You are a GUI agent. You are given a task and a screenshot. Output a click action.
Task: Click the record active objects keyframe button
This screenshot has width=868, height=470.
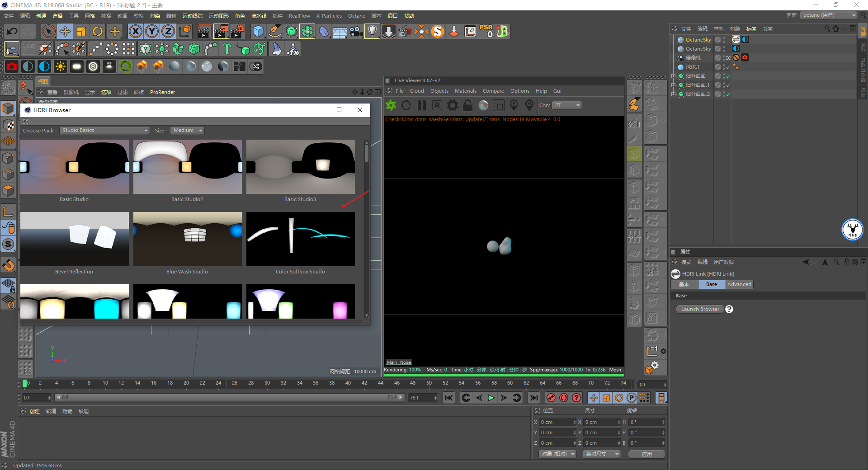tap(551, 398)
